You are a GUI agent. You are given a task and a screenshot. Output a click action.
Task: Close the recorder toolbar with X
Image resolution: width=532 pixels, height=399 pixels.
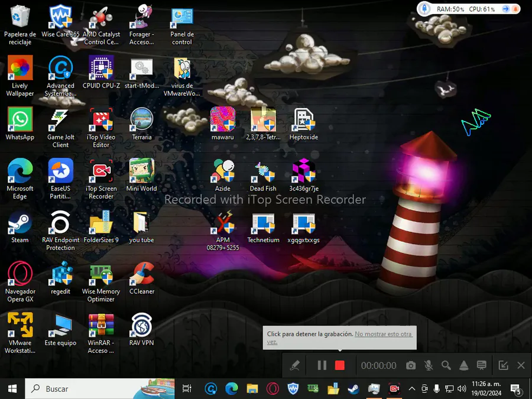coord(521,365)
